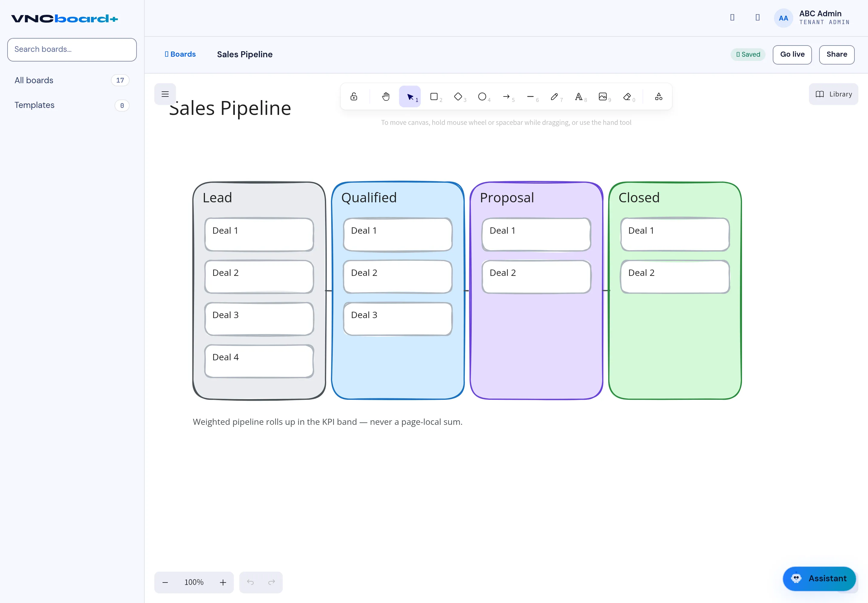
Task: Click the Go live button
Action: pos(792,54)
